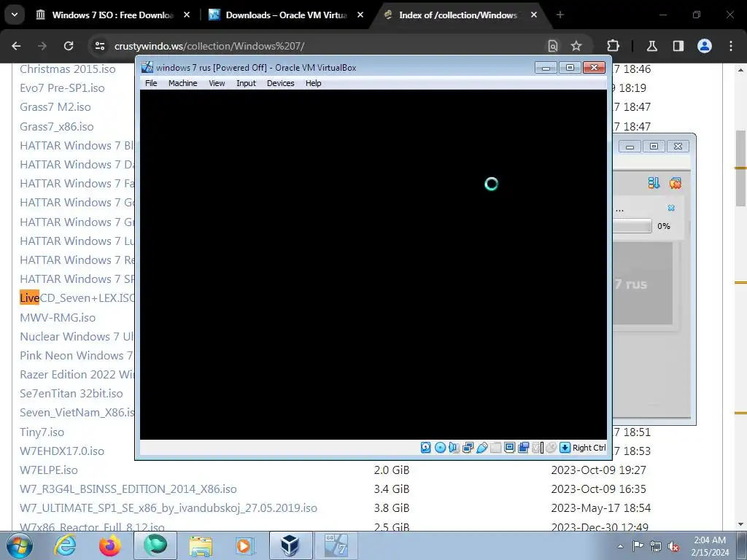This screenshot has width=747, height=560.
Task: Click the clear all notifications icon in Manager
Action: click(x=675, y=183)
